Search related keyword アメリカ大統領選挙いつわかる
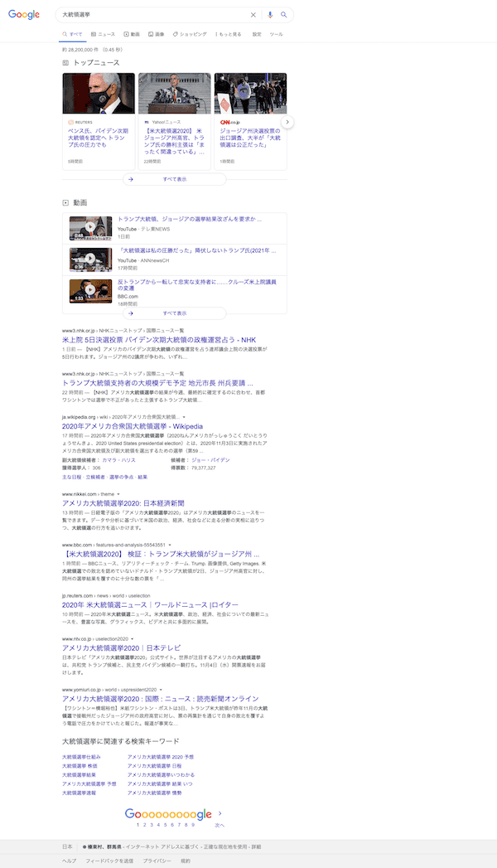This screenshot has width=497, height=868. (161, 775)
